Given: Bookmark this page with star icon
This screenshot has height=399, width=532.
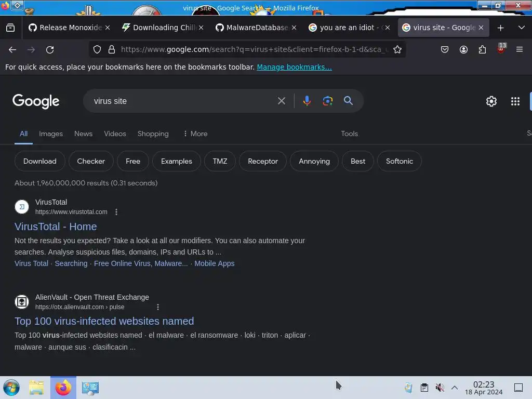Looking at the screenshot, I should 397,49.
